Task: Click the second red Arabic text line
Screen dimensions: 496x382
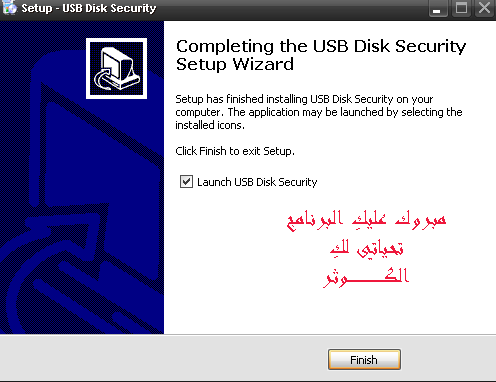Action: (366, 248)
